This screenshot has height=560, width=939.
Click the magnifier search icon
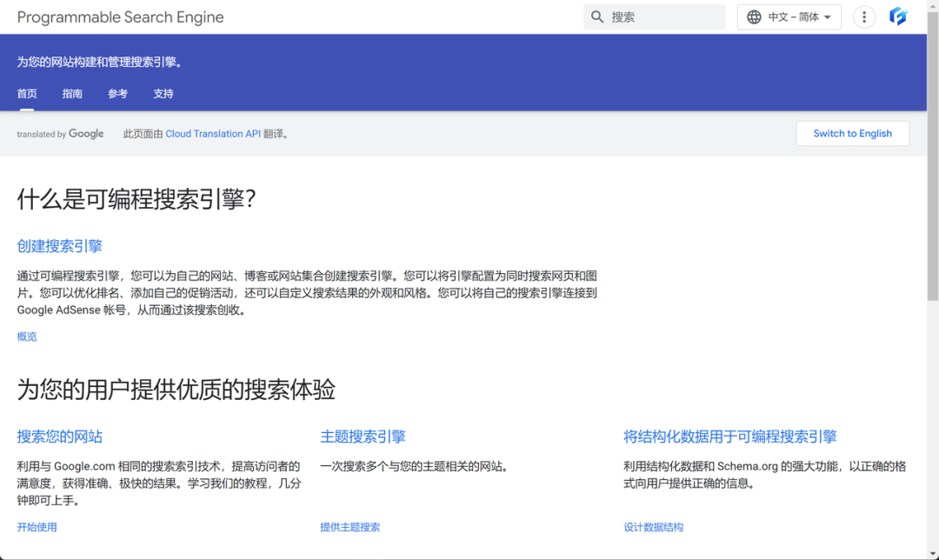pyautogui.click(x=597, y=17)
